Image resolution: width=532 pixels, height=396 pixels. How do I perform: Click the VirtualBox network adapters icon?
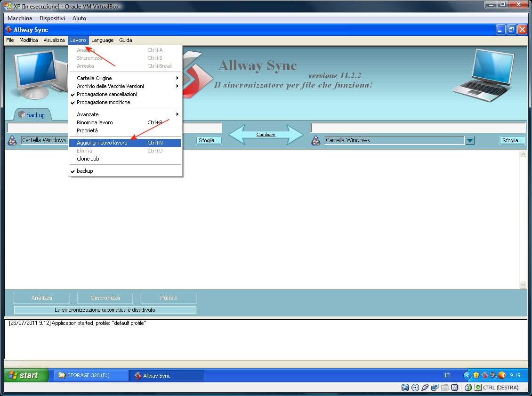435,388
